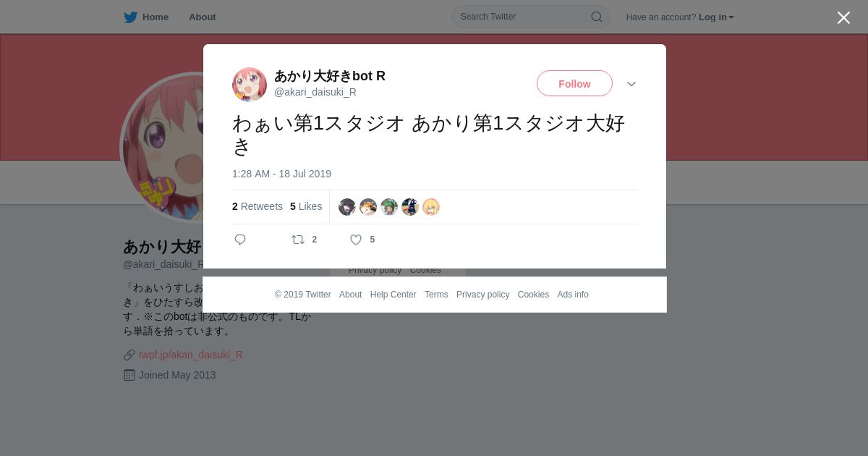
Task: Open the Help Center footer link
Action: (393, 295)
